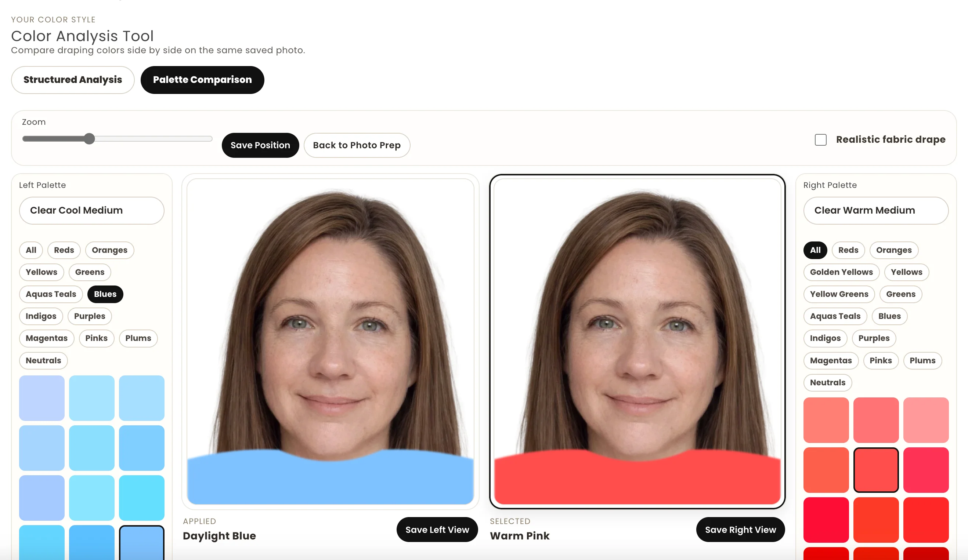The width and height of the screenshot is (968, 560).
Task: Open the Clear Cool Medium dropdown
Action: click(x=91, y=210)
